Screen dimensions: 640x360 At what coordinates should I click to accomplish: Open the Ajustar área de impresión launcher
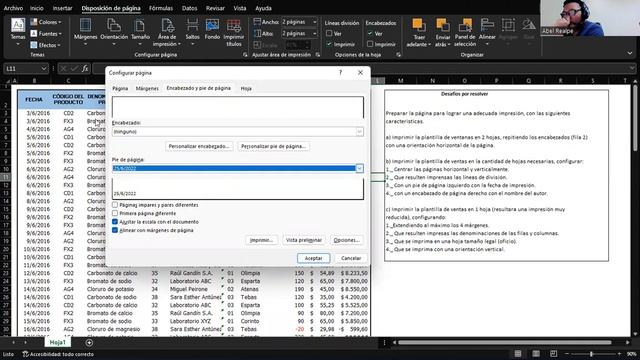click(318, 55)
